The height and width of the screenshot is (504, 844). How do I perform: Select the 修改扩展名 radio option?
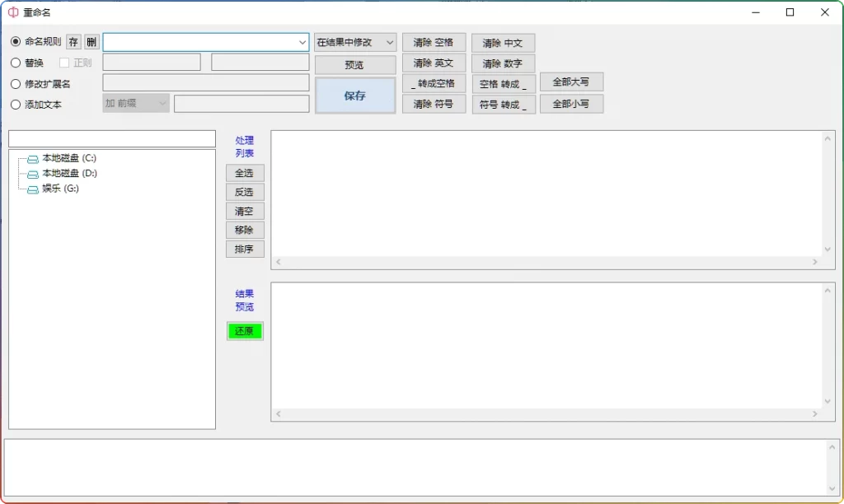(x=16, y=82)
